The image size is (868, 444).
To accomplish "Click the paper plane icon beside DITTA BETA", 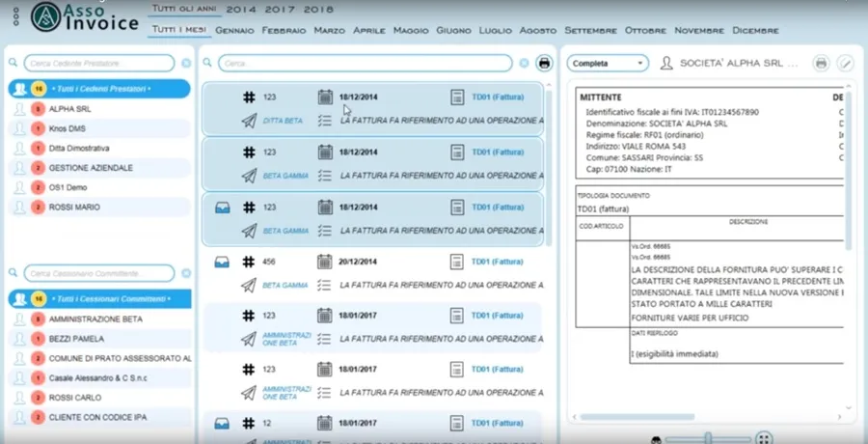I will tap(249, 121).
